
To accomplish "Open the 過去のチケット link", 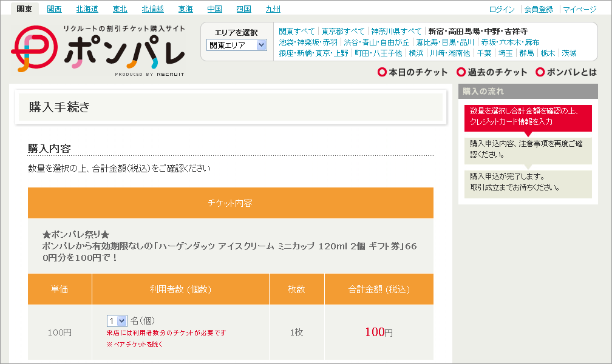I will pos(492,72).
